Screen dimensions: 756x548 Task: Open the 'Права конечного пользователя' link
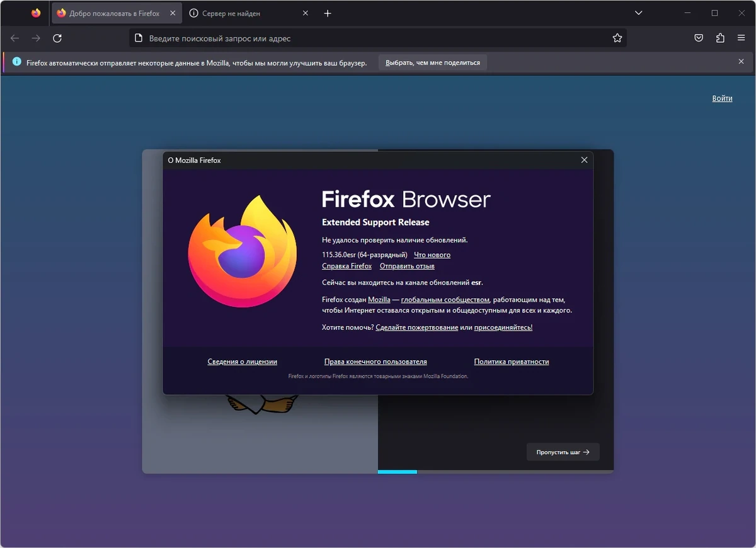coord(375,362)
